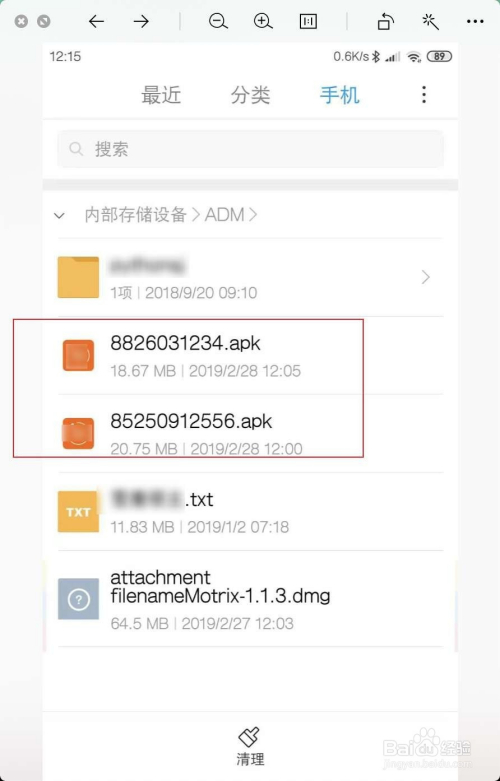Open attachment filenameMotrix-1.1.3.dmg file
Screen dimensions: 500x781
(250, 599)
